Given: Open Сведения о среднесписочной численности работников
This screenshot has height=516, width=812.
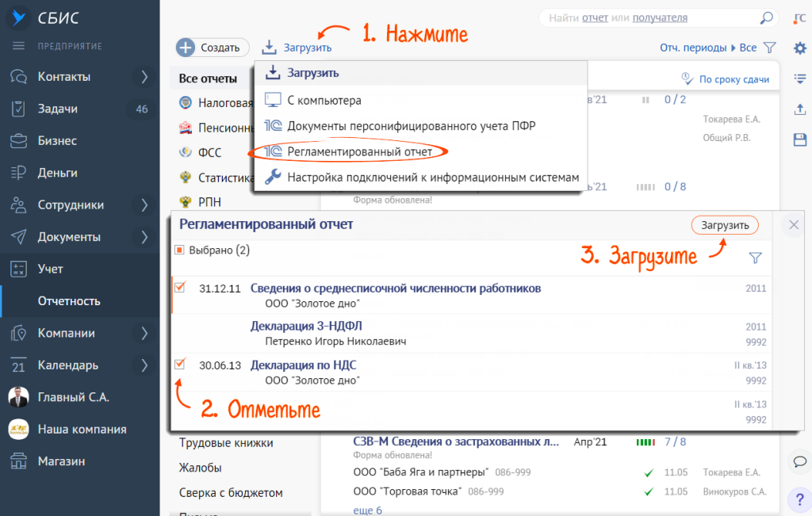Looking at the screenshot, I should (396, 289).
